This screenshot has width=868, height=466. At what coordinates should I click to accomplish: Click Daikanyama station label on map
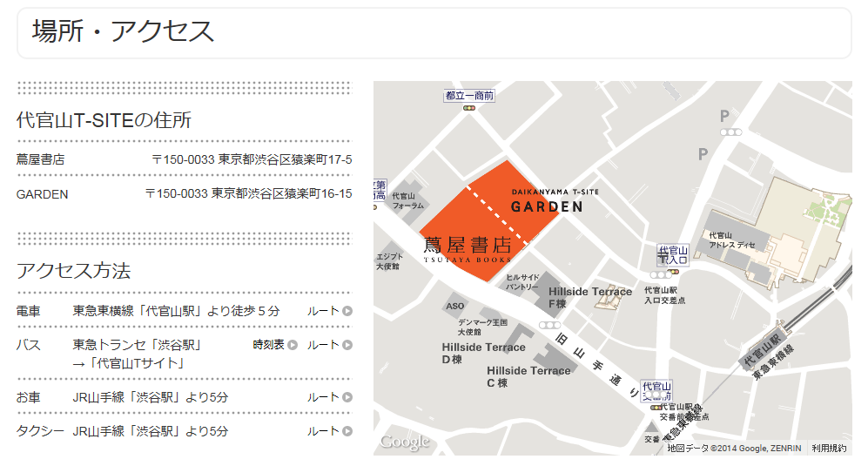tap(763, 350)
